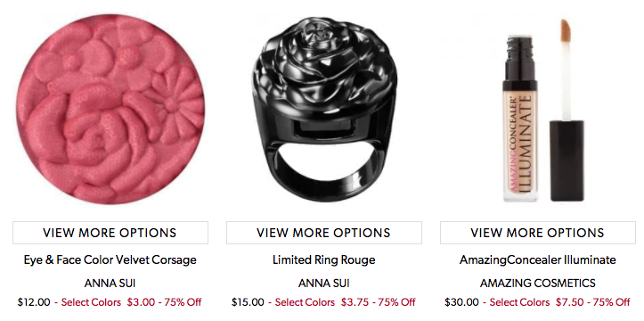View more options for Limited Ring Rouge
Viewport: 644px width, 321px height.
click(x=324, y=233)
